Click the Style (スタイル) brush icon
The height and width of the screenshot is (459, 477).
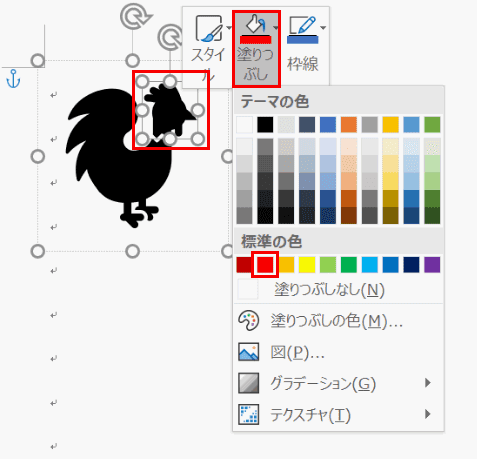(x=209, y=28)
